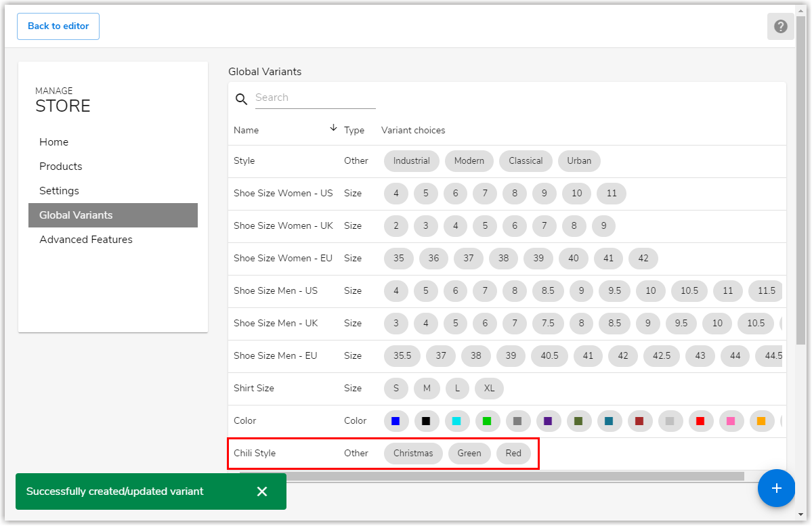
Task: Select the blue color swatch
Action: 396,421
